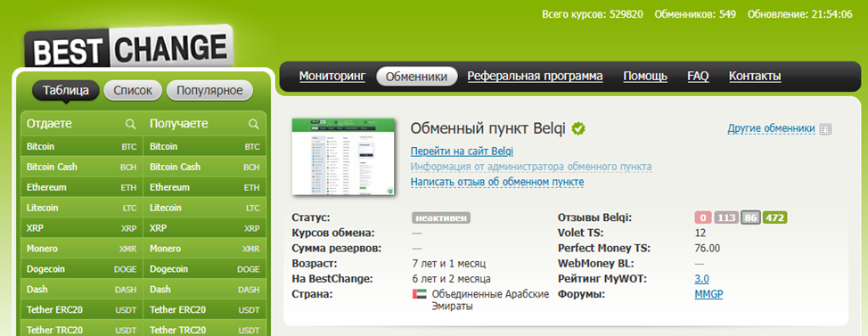The height and width of the screenshot is (336, 868).
Task: Open the Контакты menu item
Action: click(755, 77)
